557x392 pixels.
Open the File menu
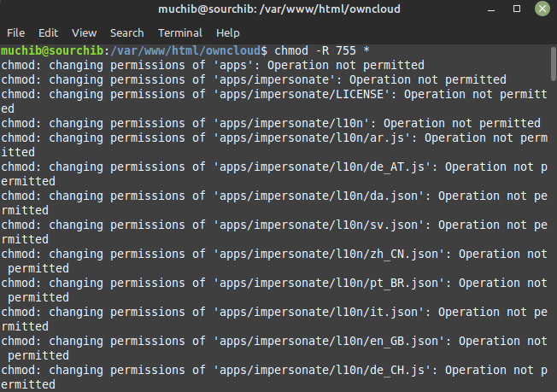(15, 33)
